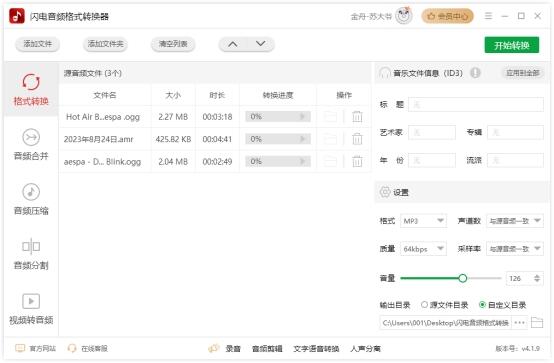
Task: Click the 标题 title input field
Action: pos(476,105)
